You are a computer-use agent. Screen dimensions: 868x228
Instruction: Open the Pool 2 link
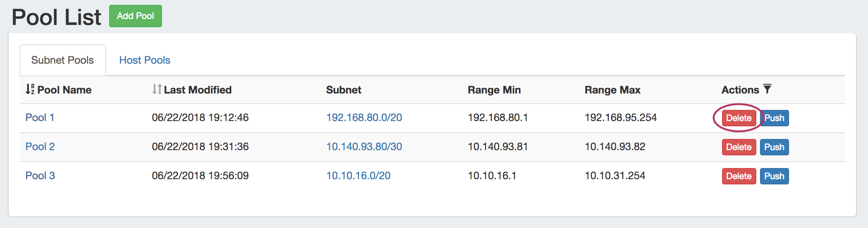coord(40,147)
